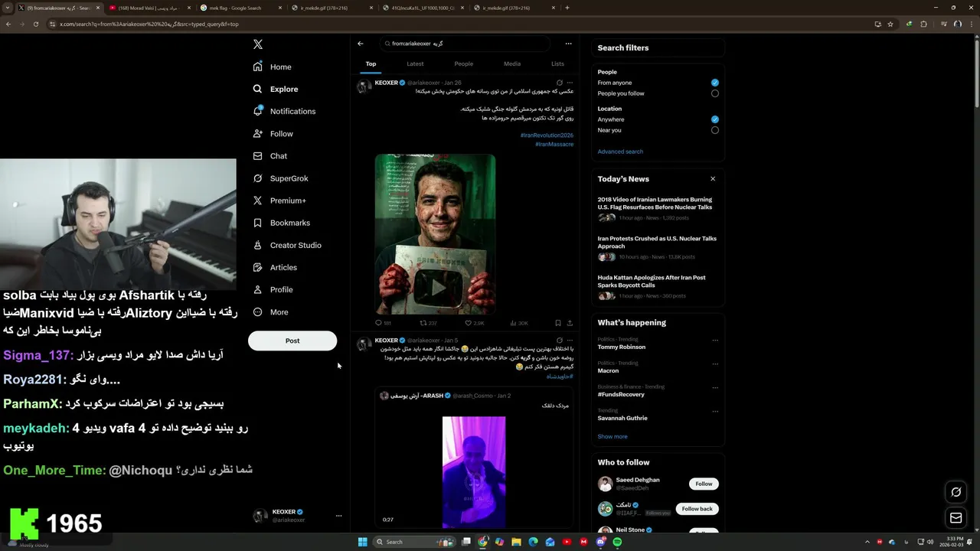View analytics icon showing 30K views
This screenshot has width=980, height=551.
tap(514, 323)
